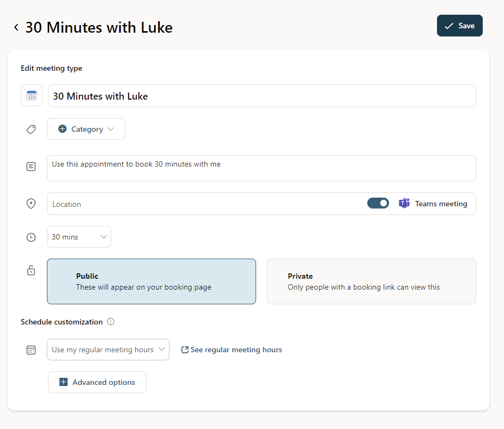Open See regular meeting hours link
Viewport: 504px width, 429px height.
[x=232, y=350]
